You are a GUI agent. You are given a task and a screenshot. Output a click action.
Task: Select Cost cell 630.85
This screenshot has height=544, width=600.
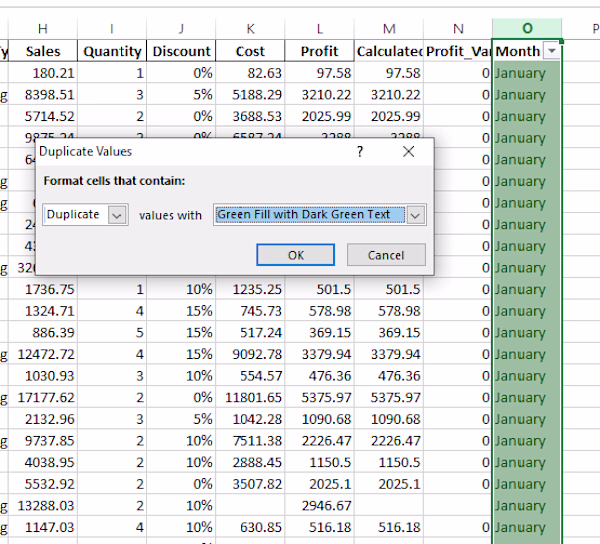click(x=250, y=527)
